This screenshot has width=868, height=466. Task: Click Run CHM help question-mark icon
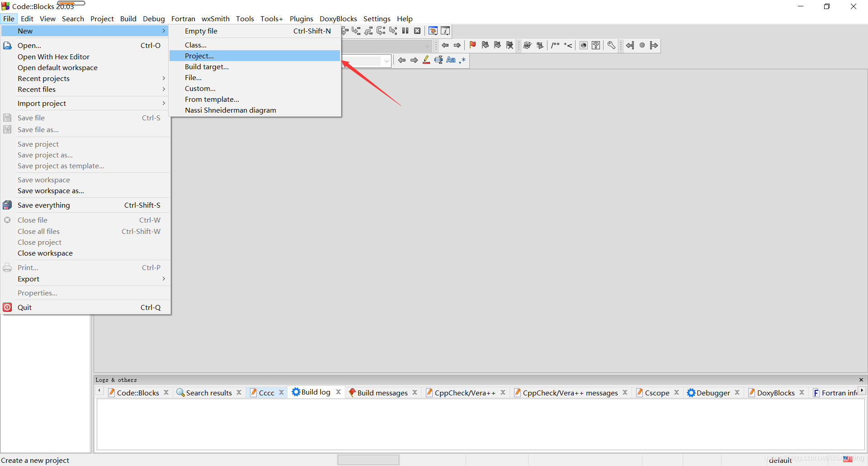pyautogui.click(x=596, y=45)
